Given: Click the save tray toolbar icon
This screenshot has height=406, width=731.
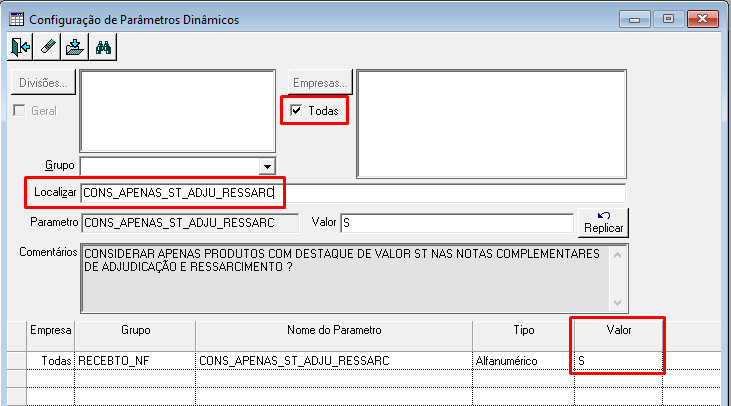Looking at the screenshot, I should 75,47.
